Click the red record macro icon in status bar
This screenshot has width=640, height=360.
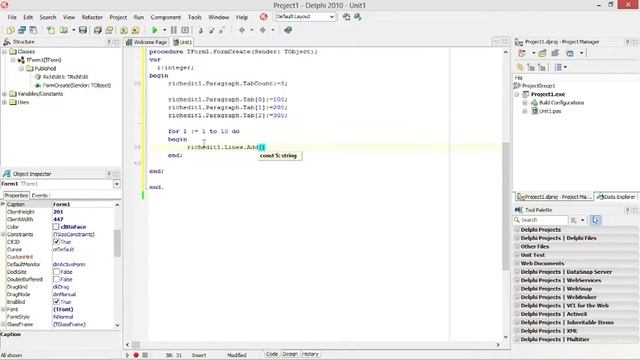[x=136, y=355]
